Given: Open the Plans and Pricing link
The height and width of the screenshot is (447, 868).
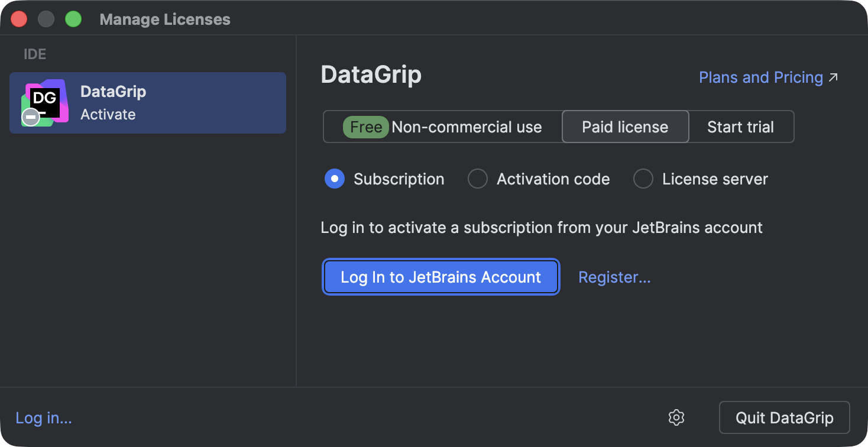Looking at the screenshot, I should (x=769, y=77).
